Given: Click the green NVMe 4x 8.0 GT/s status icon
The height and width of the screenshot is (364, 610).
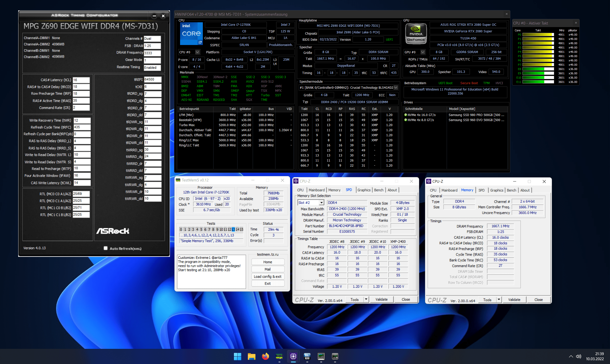Looking at the screenshot, I should [x=406, y=120].
